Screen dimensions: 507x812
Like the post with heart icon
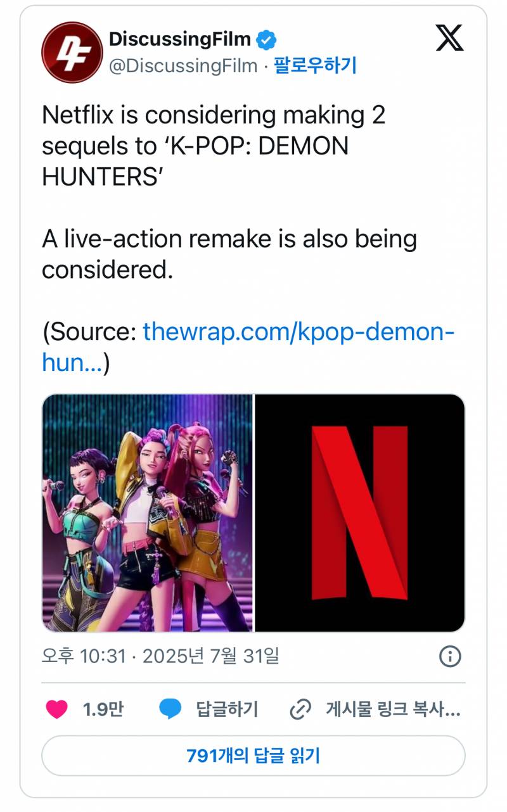click(57, 709)
